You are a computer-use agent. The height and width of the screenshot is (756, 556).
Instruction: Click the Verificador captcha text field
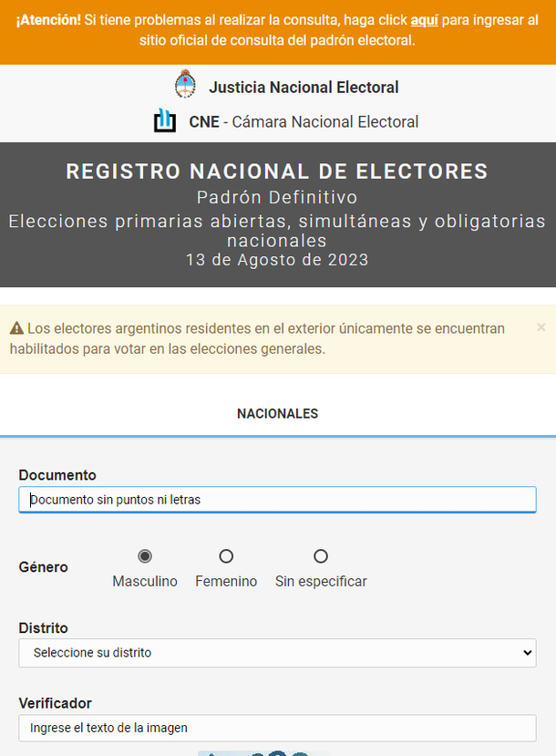point(277,728)
